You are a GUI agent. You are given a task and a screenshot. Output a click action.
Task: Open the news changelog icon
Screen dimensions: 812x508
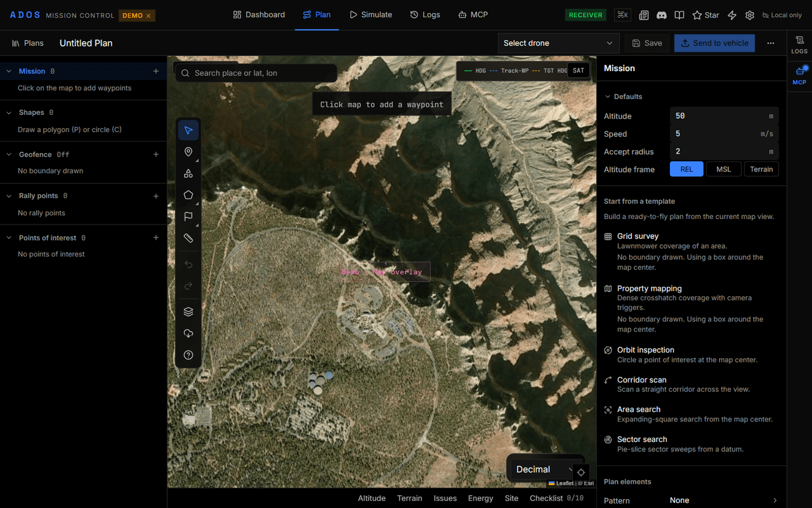[644, 15]
